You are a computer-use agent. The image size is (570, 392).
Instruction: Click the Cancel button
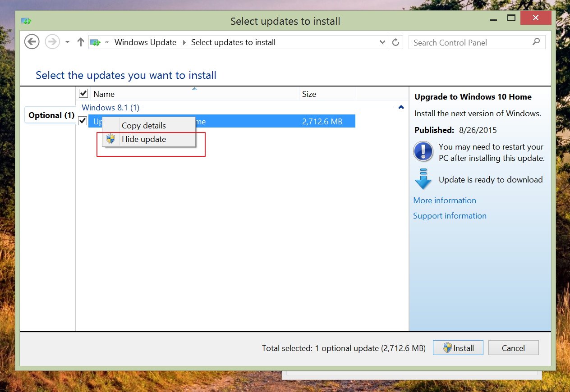(x=513, y=348)
